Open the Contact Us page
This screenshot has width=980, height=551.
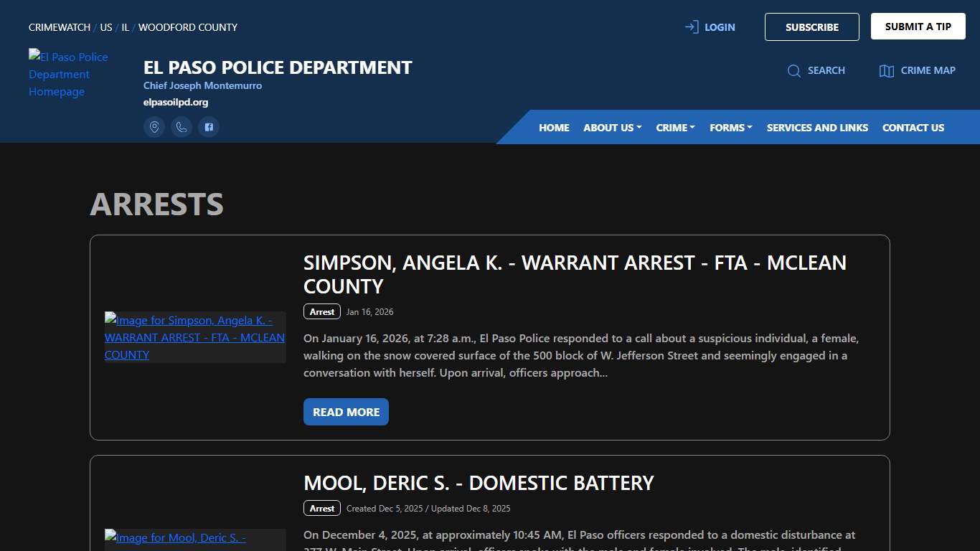coord(913,127)
